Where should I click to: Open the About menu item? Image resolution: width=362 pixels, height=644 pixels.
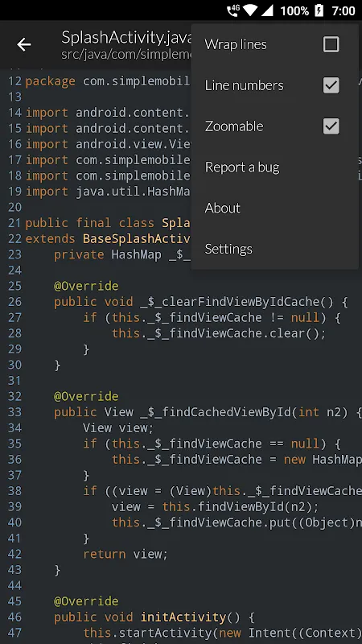(274, 208)
